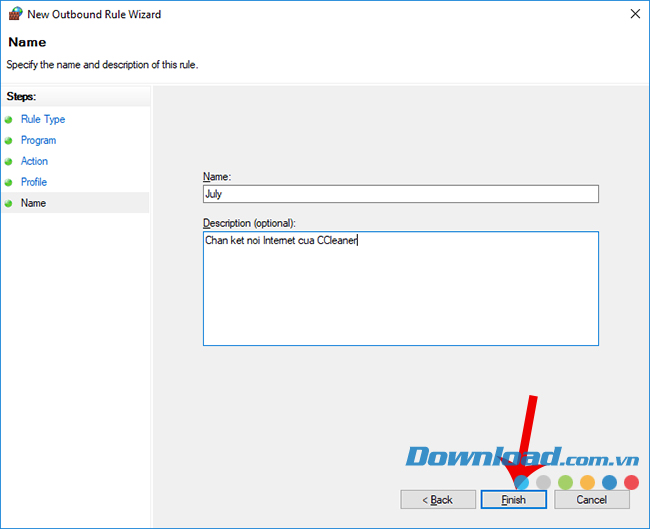The image size is (650, 529).
Task: Open the Program step
Action: 38,140
